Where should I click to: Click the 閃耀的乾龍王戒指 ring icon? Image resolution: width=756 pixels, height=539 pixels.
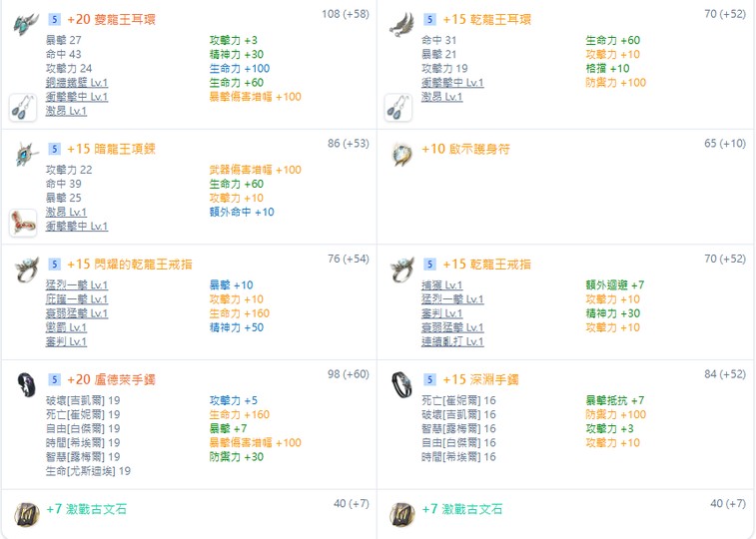click(x=26, y=269)
